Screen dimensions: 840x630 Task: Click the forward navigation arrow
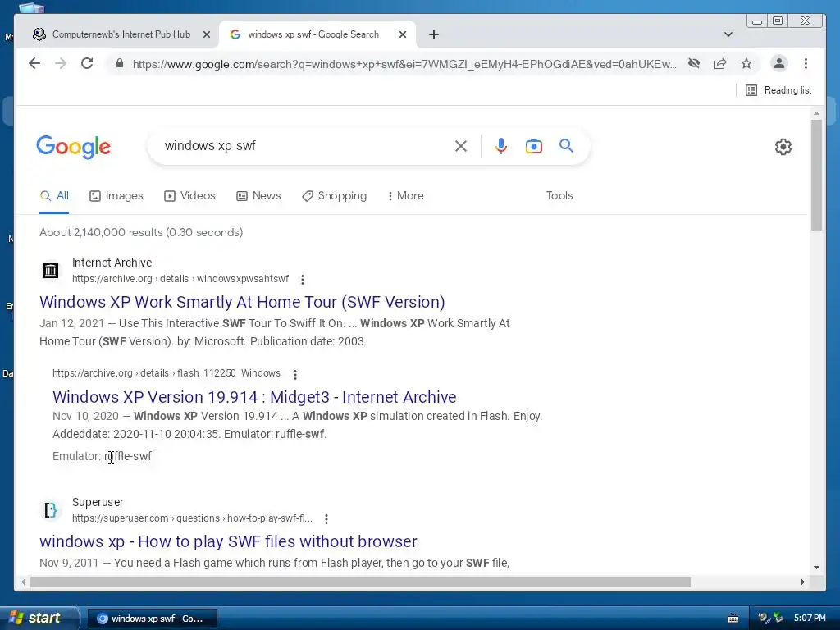tap(61, 64)
